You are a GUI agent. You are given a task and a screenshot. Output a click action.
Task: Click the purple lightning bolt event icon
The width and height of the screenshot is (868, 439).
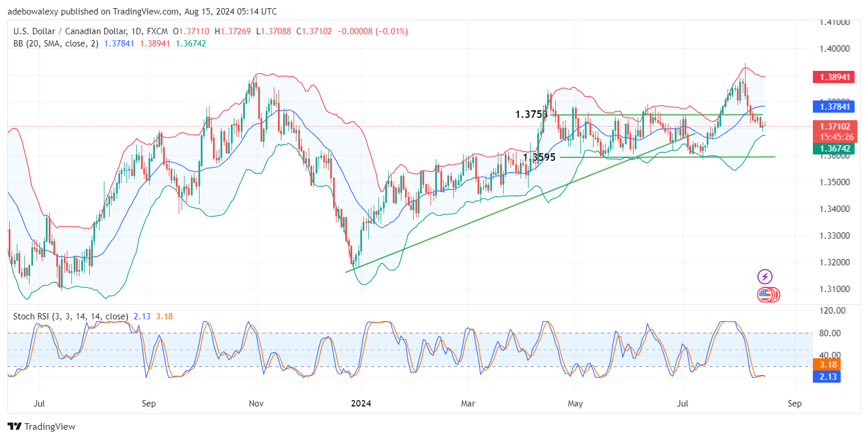click(x=765, y=277)
